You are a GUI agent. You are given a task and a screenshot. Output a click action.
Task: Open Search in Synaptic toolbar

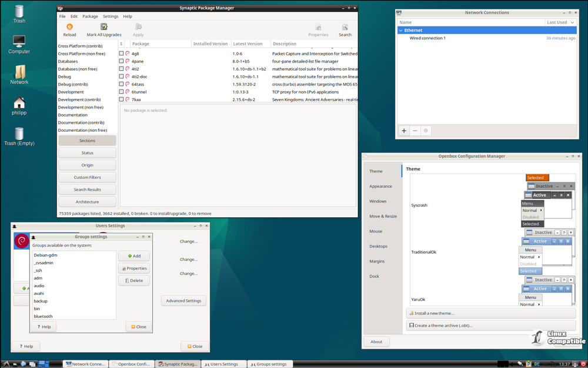coord(345,27)
